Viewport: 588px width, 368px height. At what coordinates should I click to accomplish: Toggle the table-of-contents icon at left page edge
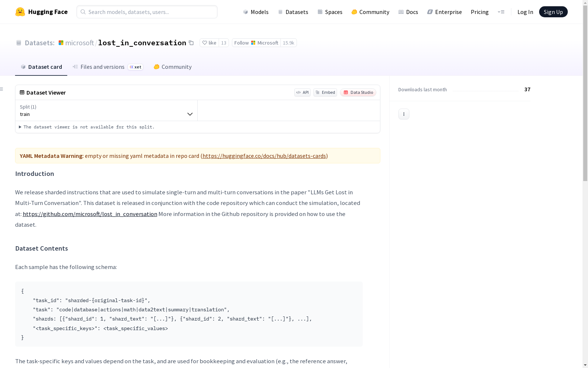coord(2,89)
